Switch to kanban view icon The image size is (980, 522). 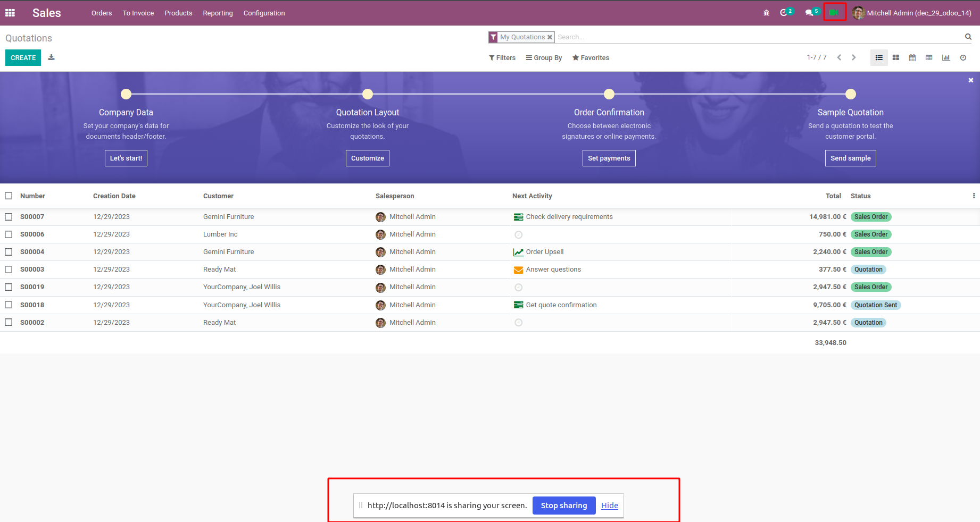point(896,57)
